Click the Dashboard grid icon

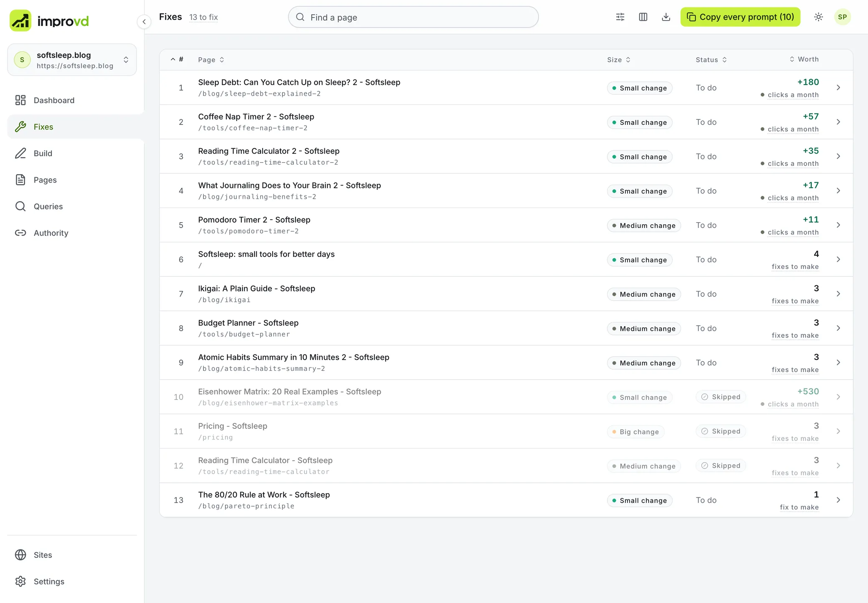(20, 100)
